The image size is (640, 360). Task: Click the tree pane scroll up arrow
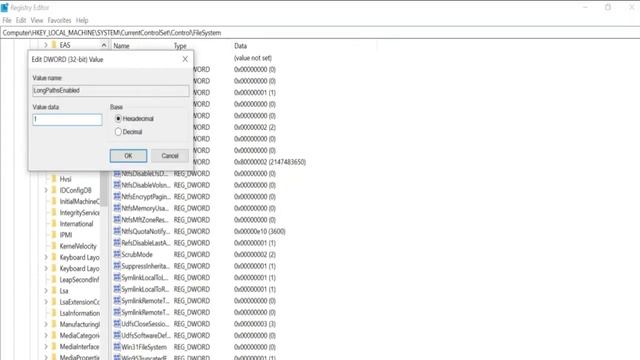coord(104,45)
